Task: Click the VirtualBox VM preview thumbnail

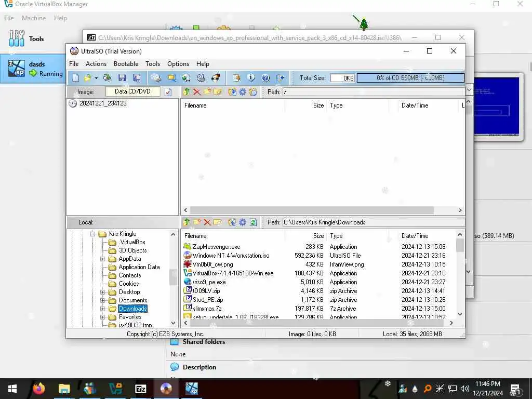Action: tap(496, 107)
